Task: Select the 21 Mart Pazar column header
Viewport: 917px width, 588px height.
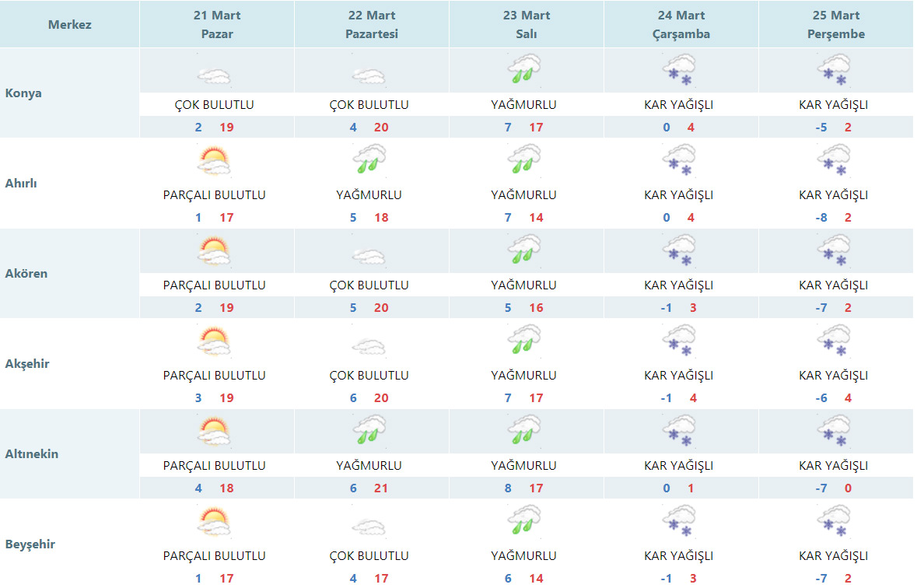Action: [217, 25]
